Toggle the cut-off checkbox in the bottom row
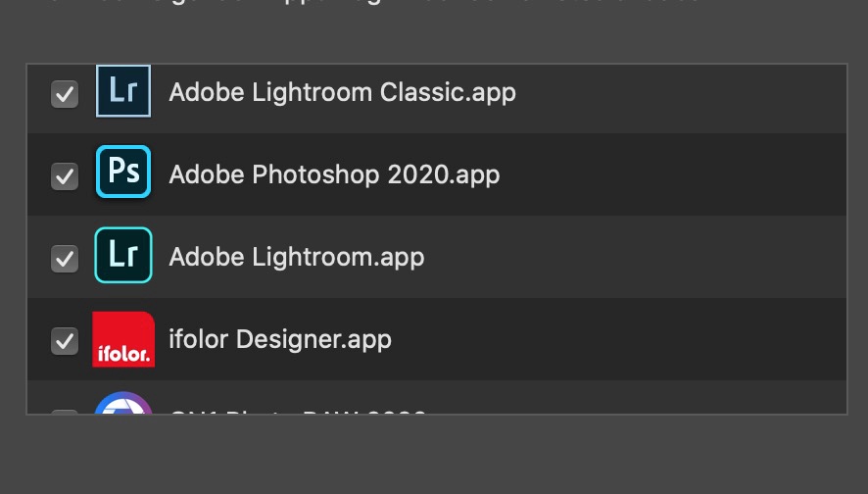This screenshot has height=494, width=868. tap(65, 412)
